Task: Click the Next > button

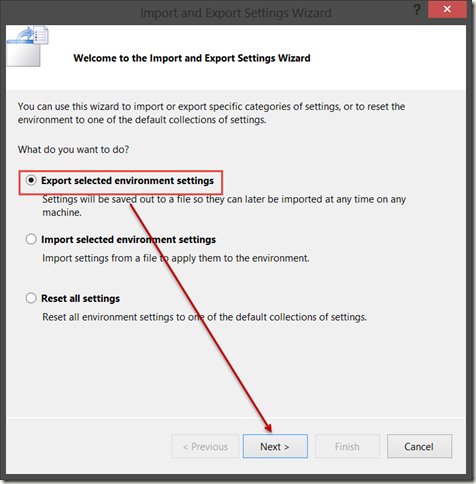Action: tap(275, 446)
